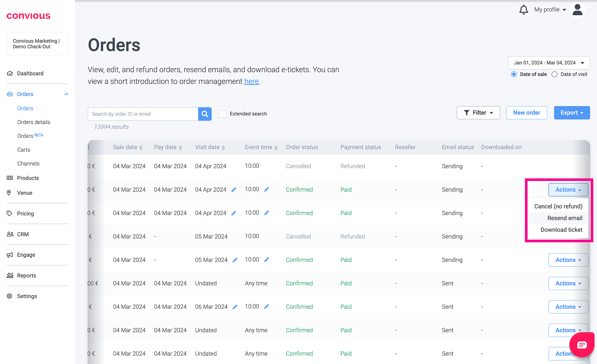597x364 pixels.
Task: Open the red chat widget bubble
Action: pyautogui.click(x=582, y=345)
